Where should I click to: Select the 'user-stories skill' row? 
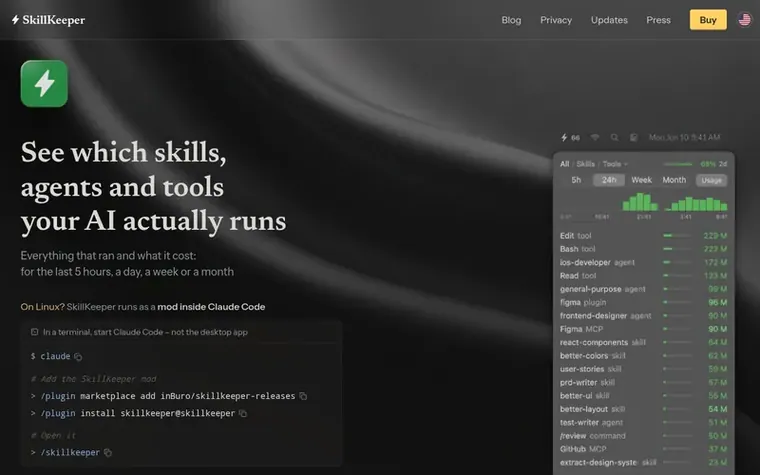point(643,369)
